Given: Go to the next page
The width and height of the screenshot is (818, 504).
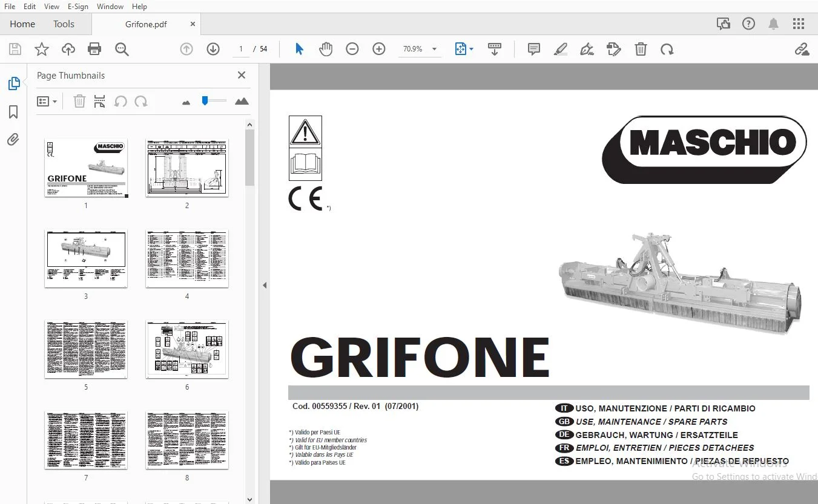Looking at the screenshot, I should click(x=213, y=49).
